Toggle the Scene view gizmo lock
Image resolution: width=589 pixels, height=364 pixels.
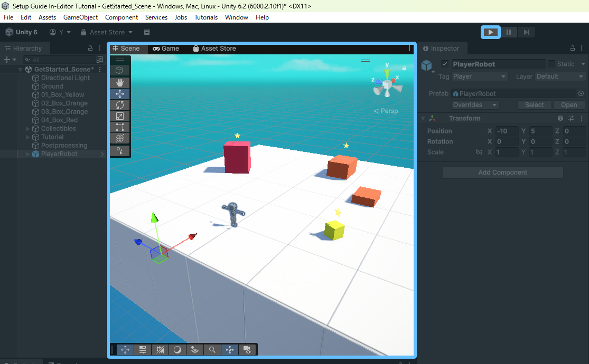(404, 68)
